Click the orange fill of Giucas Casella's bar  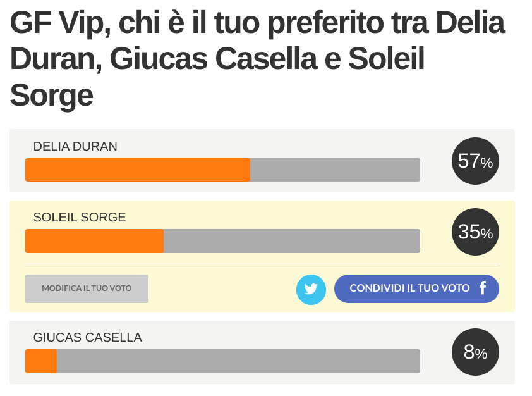(x=40, y=361)
